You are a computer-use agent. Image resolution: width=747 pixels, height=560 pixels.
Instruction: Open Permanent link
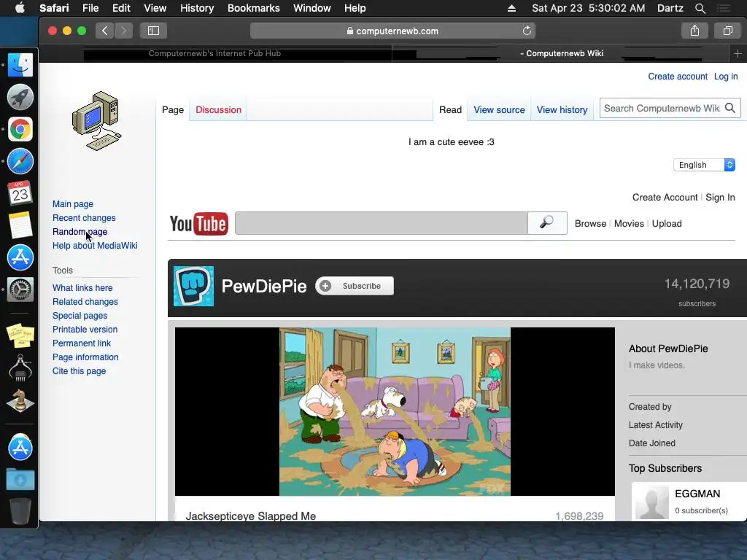82,343
